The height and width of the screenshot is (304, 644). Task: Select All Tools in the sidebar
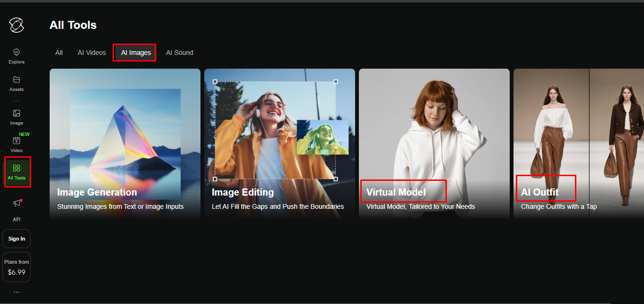[17, 171]
